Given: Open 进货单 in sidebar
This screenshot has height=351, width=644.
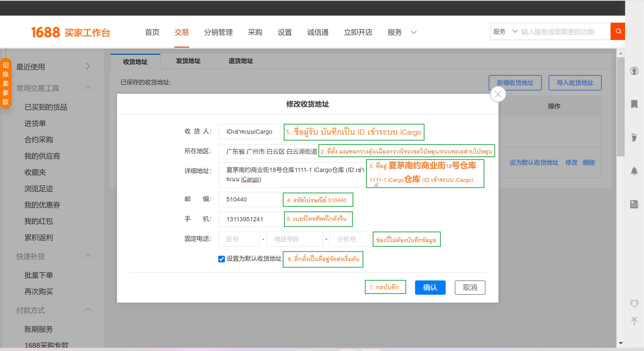Looking at the screenshot, I should [x=35, y=124].
